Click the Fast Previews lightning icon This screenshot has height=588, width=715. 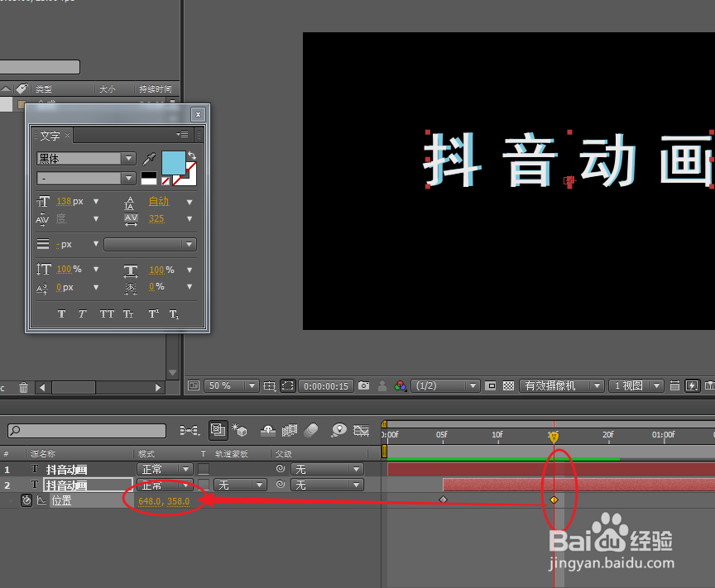[x=692, y=385]
